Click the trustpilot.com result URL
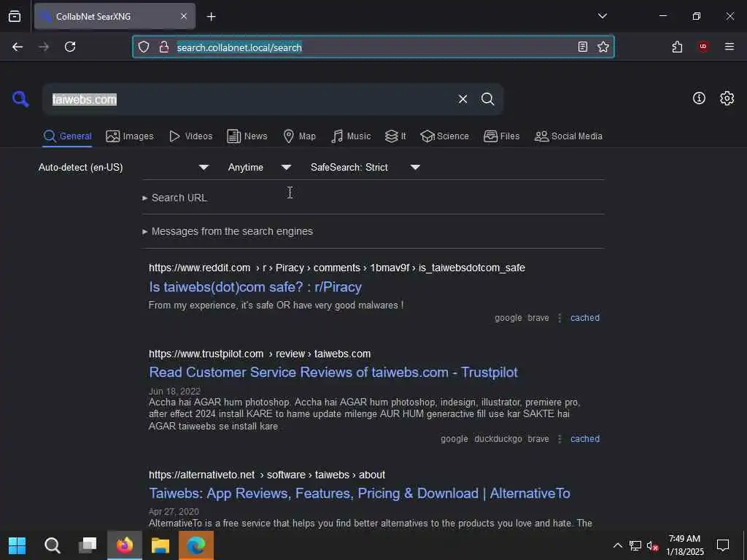This screenshot has height=560, width=747. [x=260, y=354]
